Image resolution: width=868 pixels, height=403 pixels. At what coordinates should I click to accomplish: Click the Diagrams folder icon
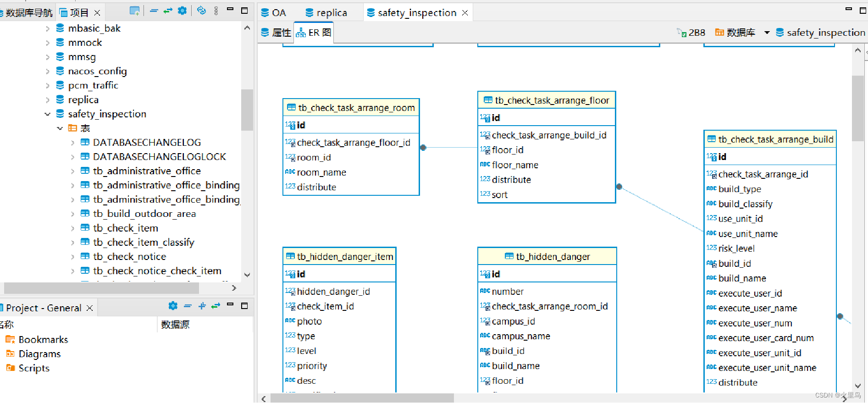pos(10,353)
